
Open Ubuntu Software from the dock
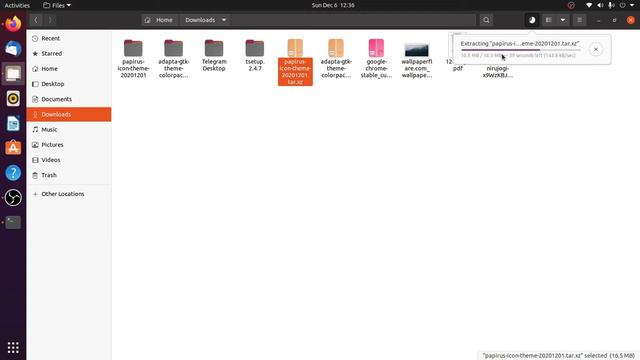[13, 148]
